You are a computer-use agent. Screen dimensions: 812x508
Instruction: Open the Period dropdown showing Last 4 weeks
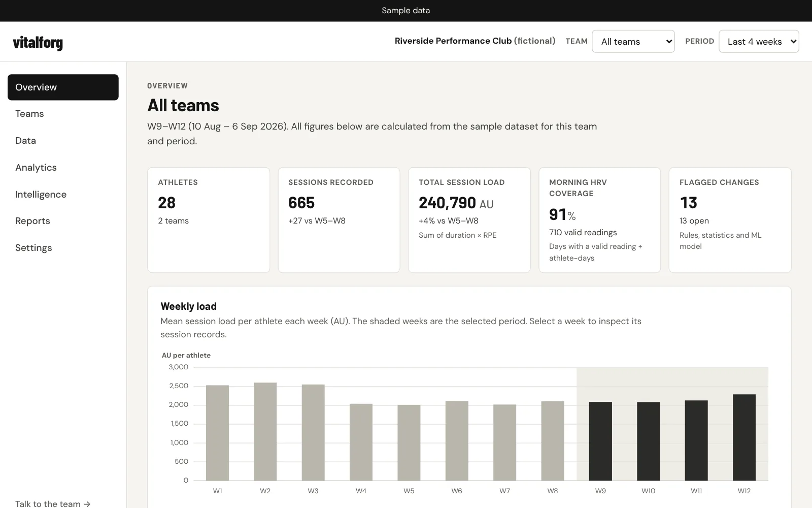(x=759, y=41)
